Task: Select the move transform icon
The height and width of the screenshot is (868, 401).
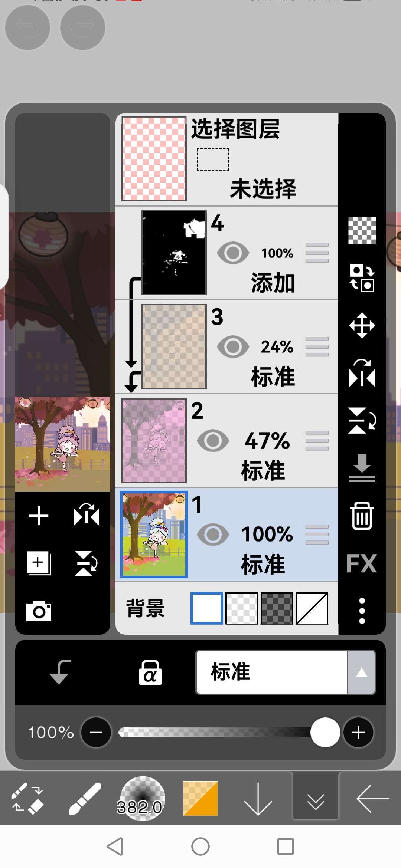Action: (x=362, y=326)
